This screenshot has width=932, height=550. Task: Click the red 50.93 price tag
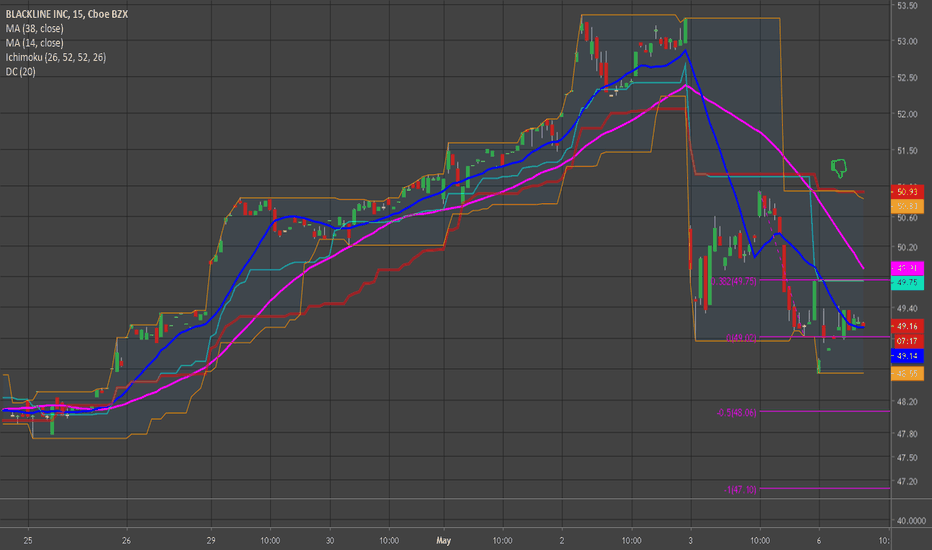pyautogui.click(x=907, y=192)
